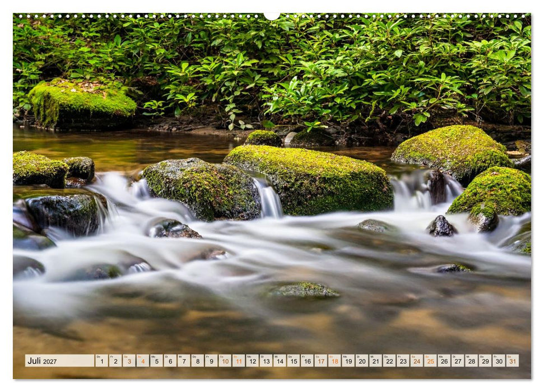The image size is (544, 392).
Task: Pick day 9 in the date strip
Action: pos(211,361)
